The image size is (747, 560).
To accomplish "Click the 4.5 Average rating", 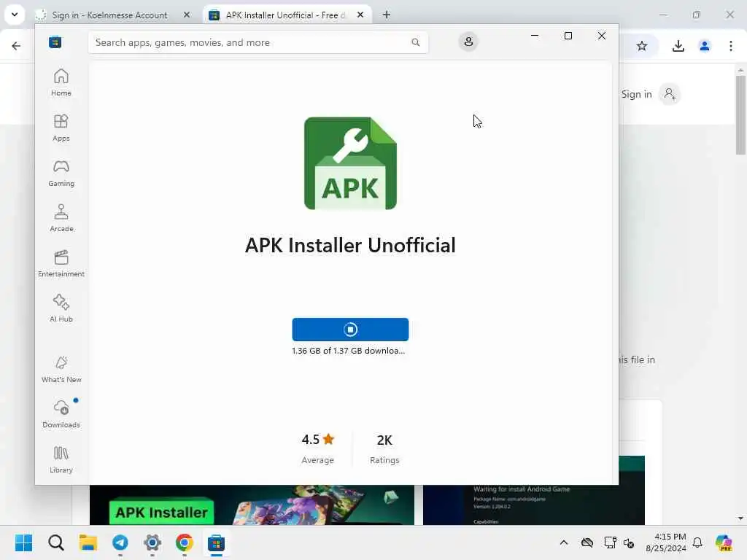I will tap(318, 448).
